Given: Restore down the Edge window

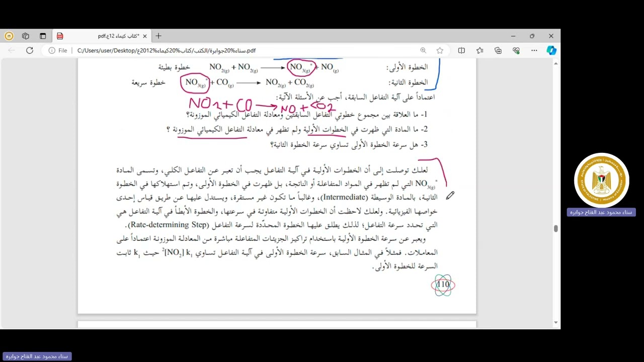Looking at the screenshot, I should click(x=532, y=36).
